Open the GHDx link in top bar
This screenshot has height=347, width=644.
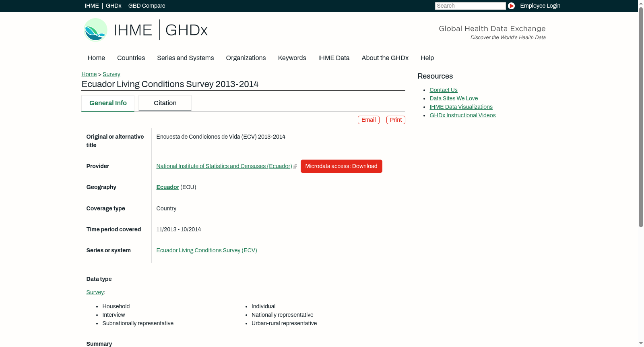point(114,6)
